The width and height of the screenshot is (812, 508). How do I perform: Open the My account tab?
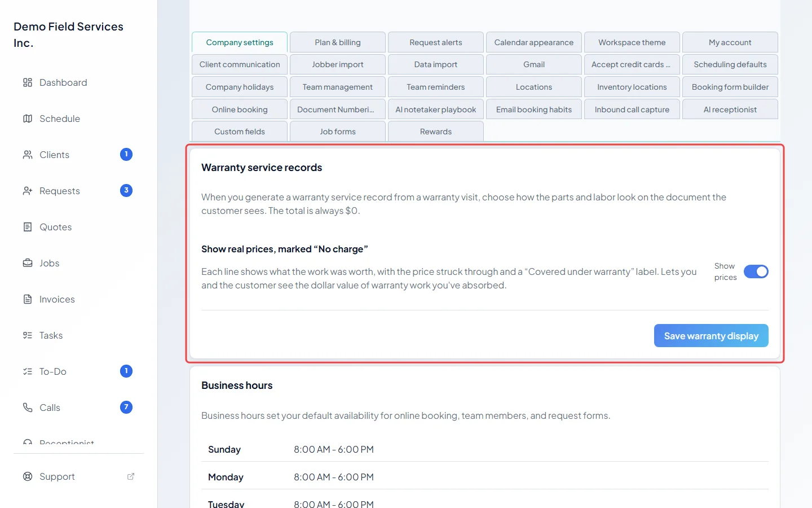pos(730,42)
